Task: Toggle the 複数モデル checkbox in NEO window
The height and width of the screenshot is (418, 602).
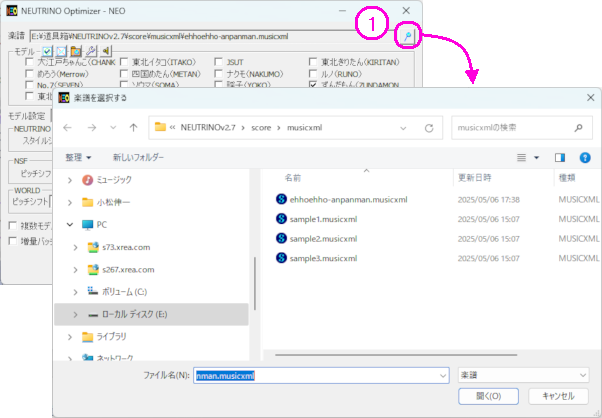Action: (13, 226)
